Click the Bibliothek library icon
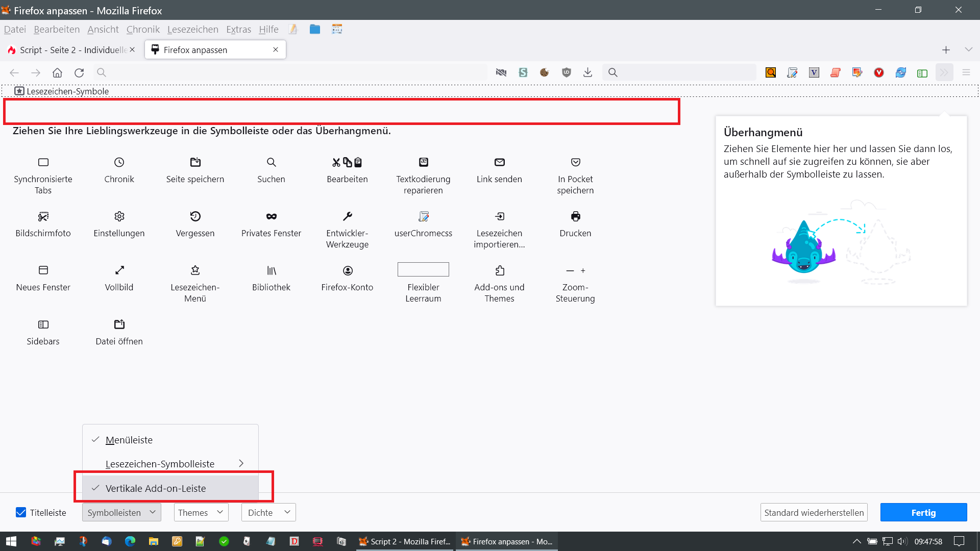The width and height of the screenshot is (980, 551). point(271,270)
